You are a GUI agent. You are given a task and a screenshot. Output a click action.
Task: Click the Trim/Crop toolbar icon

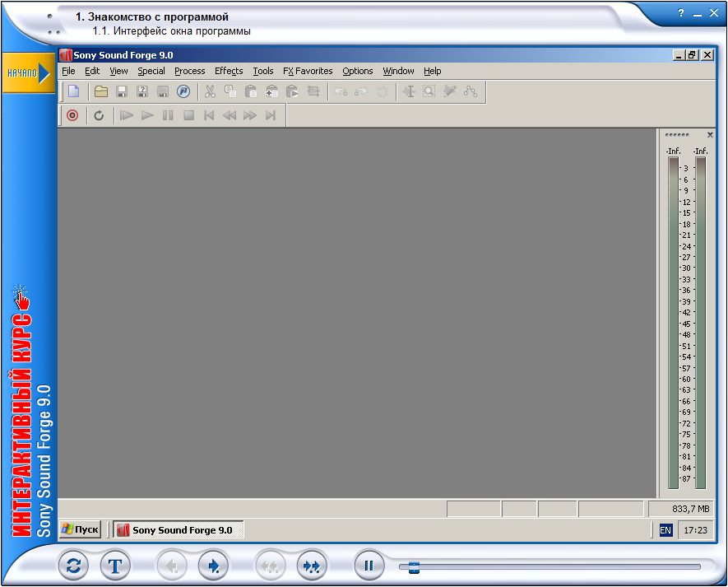tap(313, 91)
